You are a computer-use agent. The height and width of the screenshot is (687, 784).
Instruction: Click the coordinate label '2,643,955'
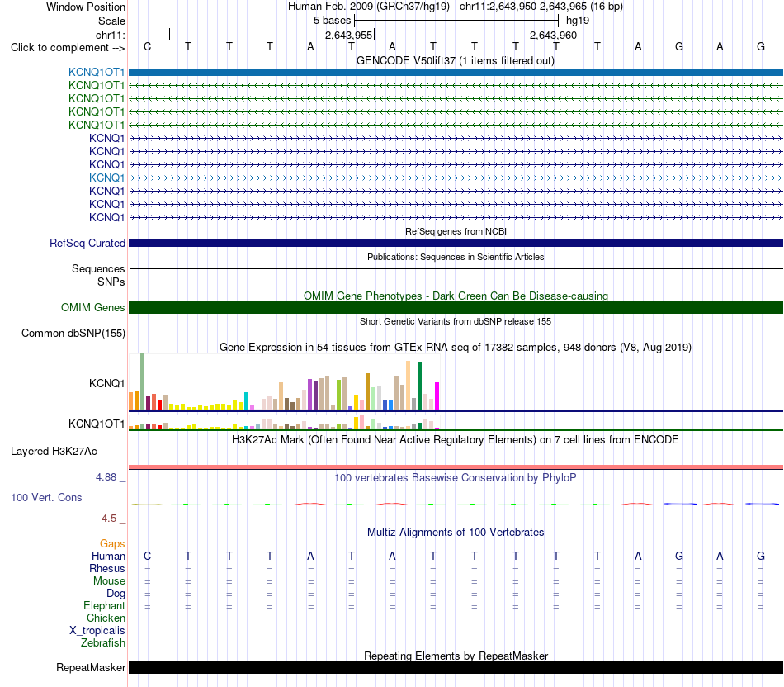coord(348,35)
